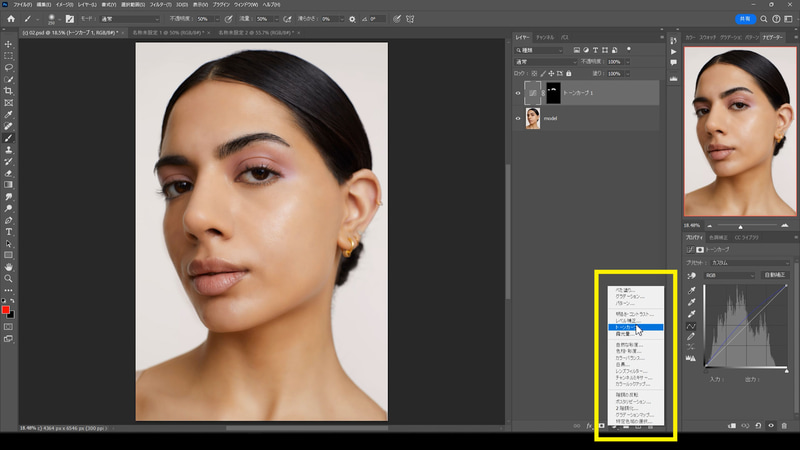Click the 自動補正 button
800x450 pixels.
(x=775, y=273)
